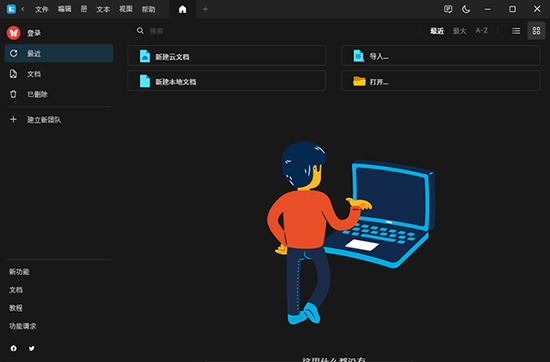Click the home tab icon
The image size is (550, 362).
click(x=182, y=9)
